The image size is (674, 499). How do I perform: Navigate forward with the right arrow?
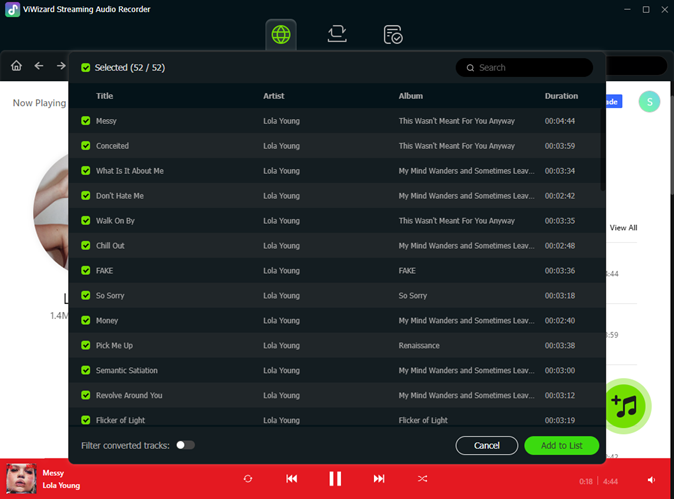[61, 66]
